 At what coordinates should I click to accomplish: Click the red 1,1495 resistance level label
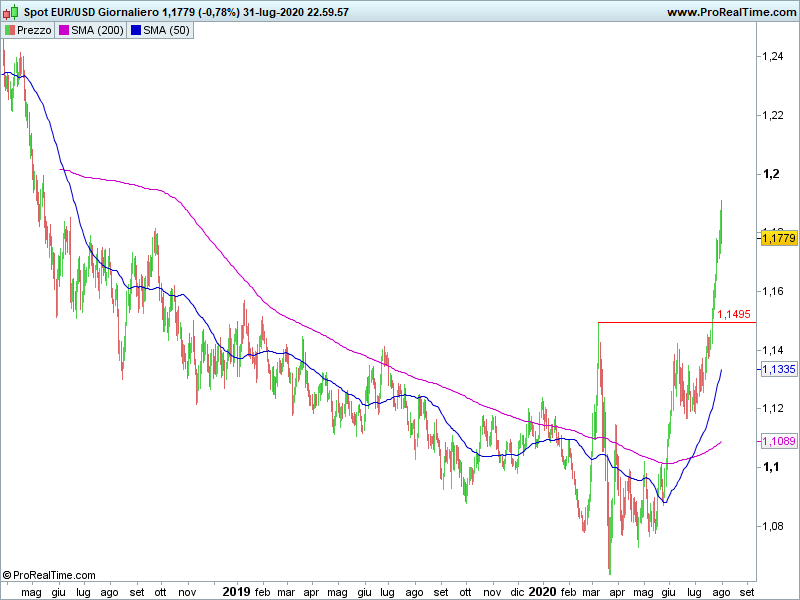pyautogui.click(x=733, y=314)
